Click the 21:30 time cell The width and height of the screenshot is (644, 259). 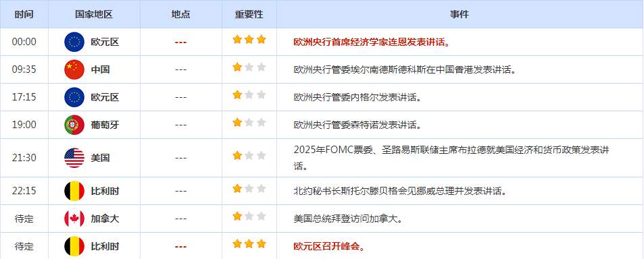coord(24,159)
